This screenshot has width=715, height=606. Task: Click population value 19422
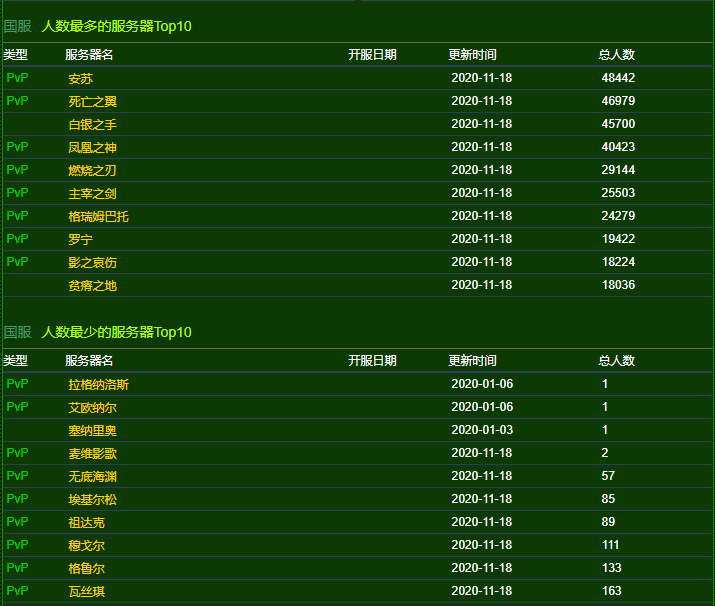coord(618,239)
